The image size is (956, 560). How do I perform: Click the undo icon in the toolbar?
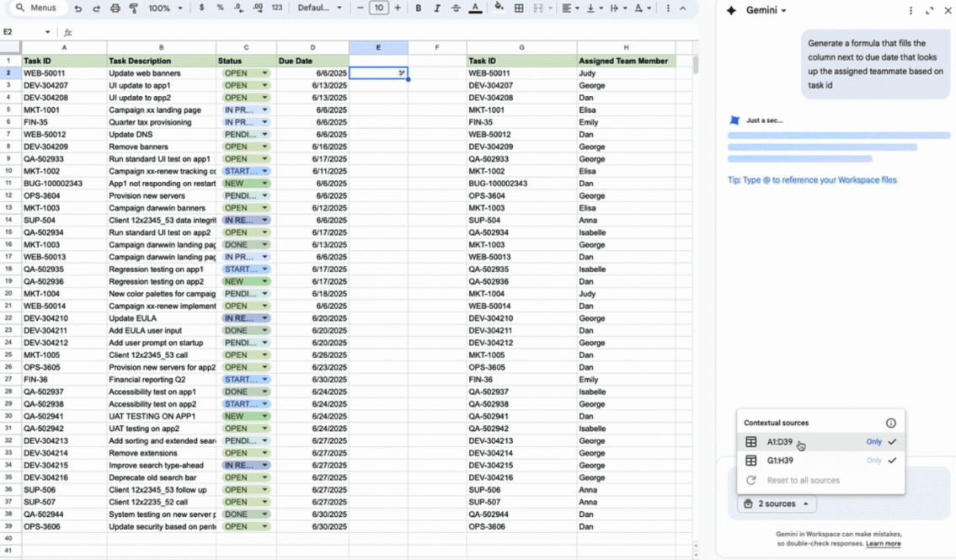(78, 8)
